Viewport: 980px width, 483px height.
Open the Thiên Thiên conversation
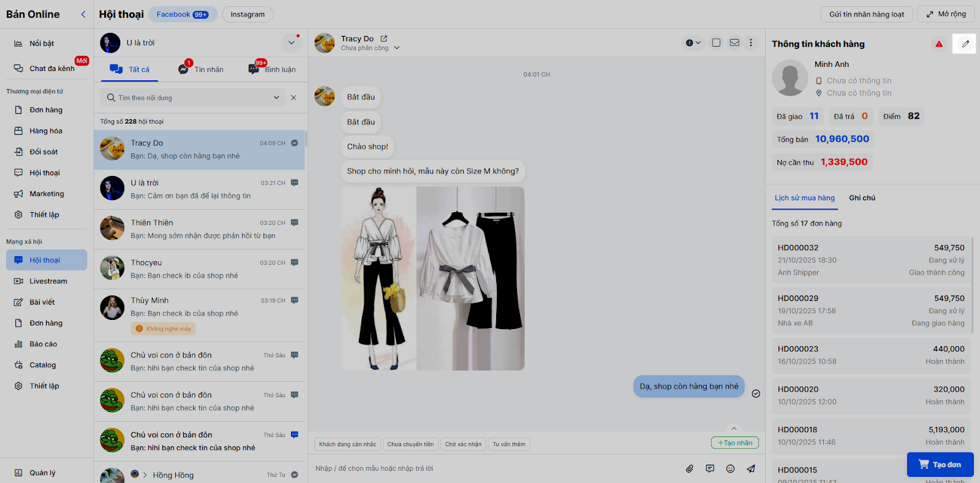pos(199,229)
